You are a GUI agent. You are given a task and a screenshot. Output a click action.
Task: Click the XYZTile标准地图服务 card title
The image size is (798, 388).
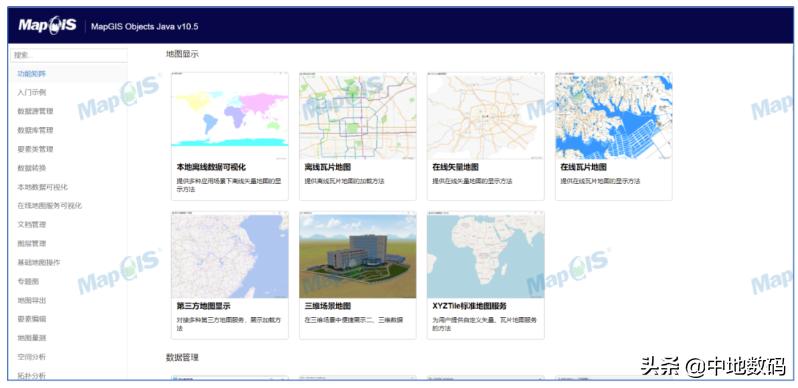pos(469,306)
